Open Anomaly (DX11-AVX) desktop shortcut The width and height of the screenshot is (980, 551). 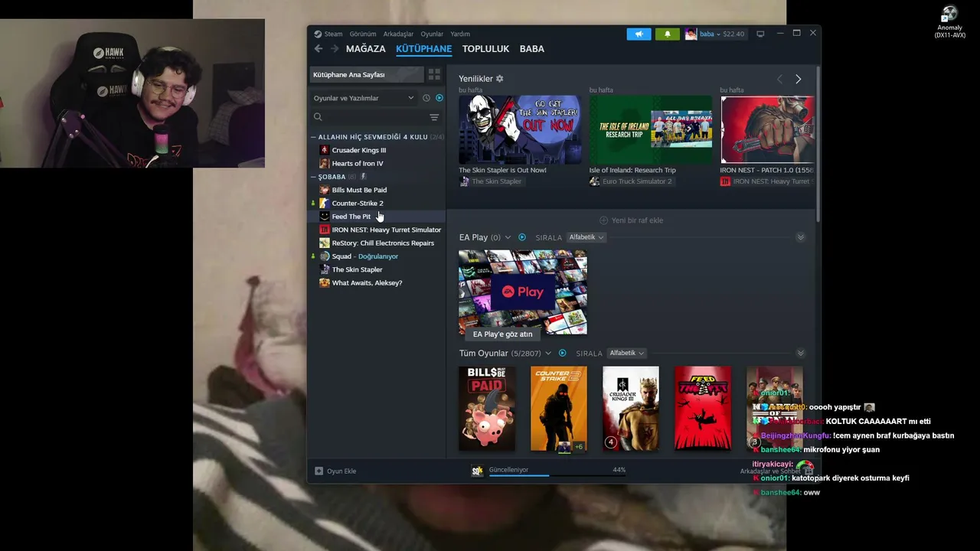[x=949, y=21]
